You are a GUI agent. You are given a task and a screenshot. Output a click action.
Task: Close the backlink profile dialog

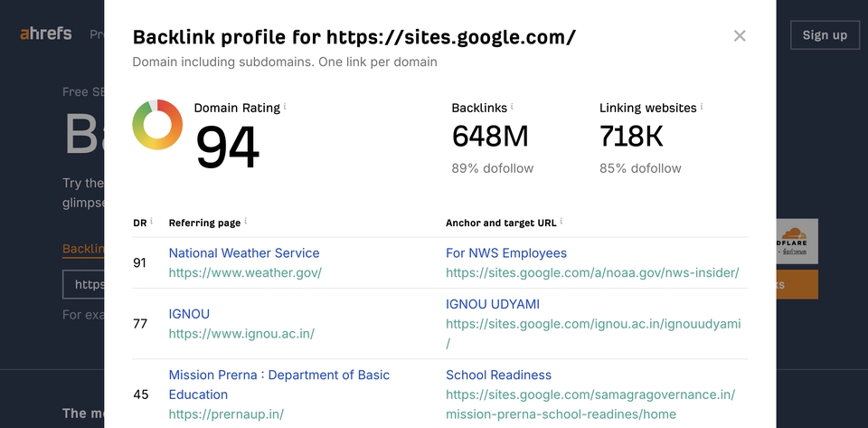click(740, 36)
